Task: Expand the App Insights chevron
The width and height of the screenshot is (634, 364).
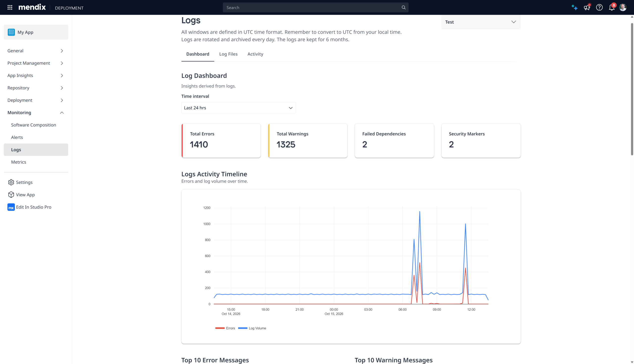Action: pyautogui.click(x=62, y=75)
